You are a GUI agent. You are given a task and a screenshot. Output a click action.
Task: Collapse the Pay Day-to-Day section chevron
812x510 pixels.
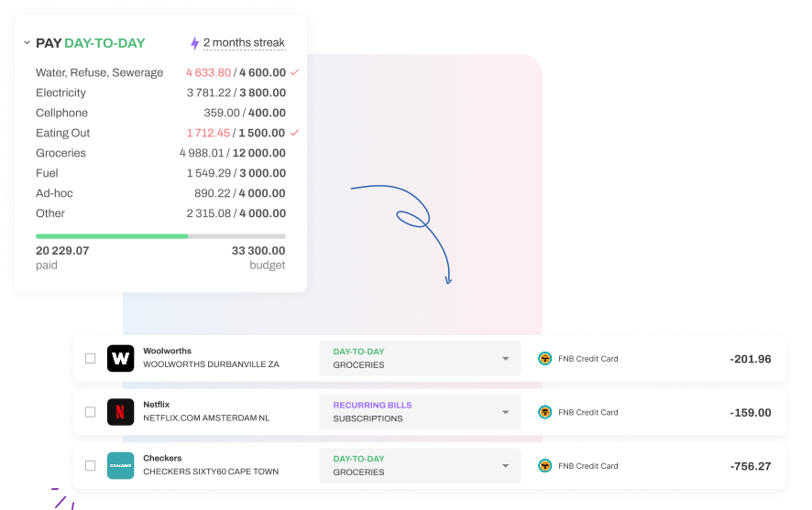click(x=27, y=43)
